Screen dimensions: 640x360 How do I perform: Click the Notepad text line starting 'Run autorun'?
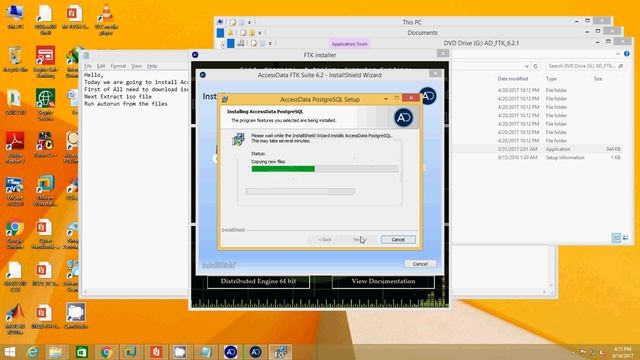pyautogui.click(x=126, y=104)
